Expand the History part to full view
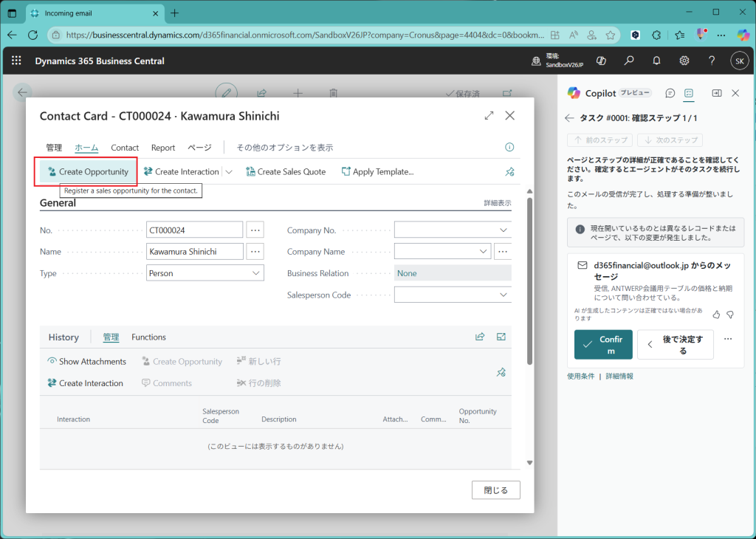Screen dimensions: 756x539 coord(501,337)
